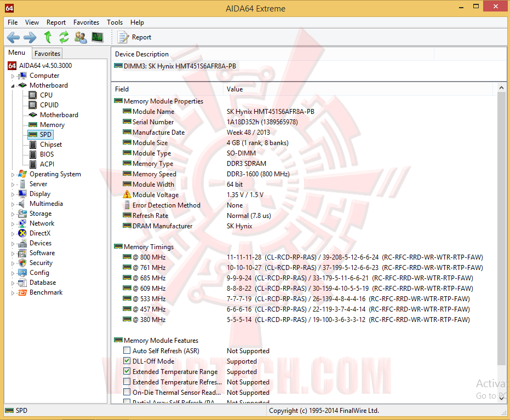Select DIMM3: SK Hynix HMT451S6AFR8A-PB device

(175, 66)
